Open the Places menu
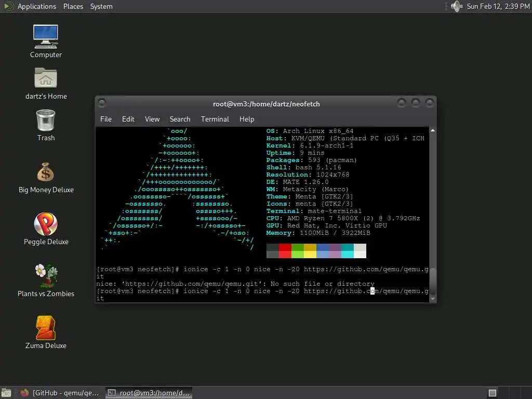 pos(73,6)
